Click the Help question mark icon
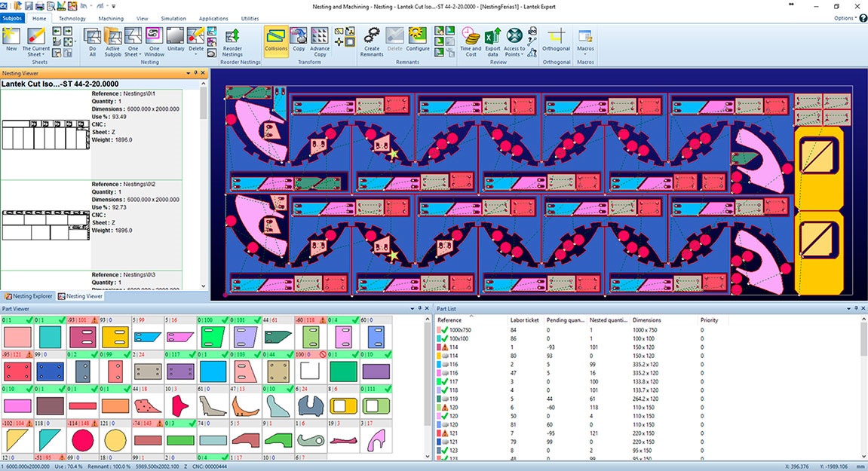This screenshot has width=868, height=471. 863,18
